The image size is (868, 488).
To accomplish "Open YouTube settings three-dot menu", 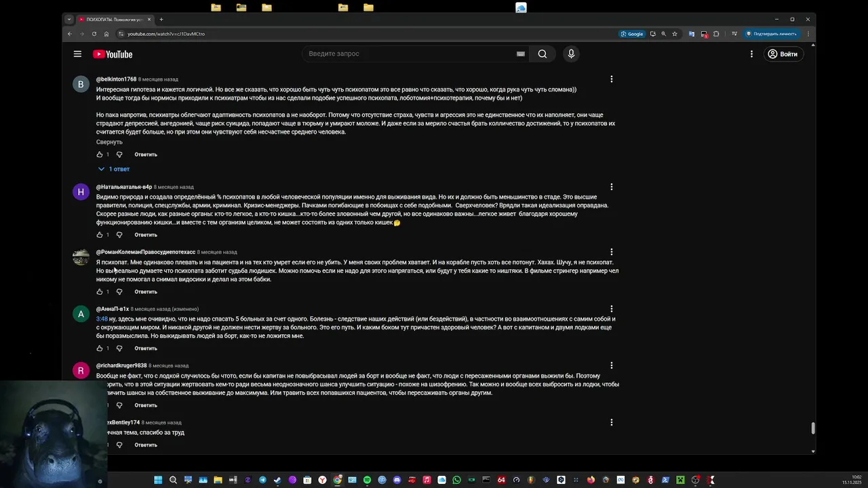I will (x=751, y=54).
